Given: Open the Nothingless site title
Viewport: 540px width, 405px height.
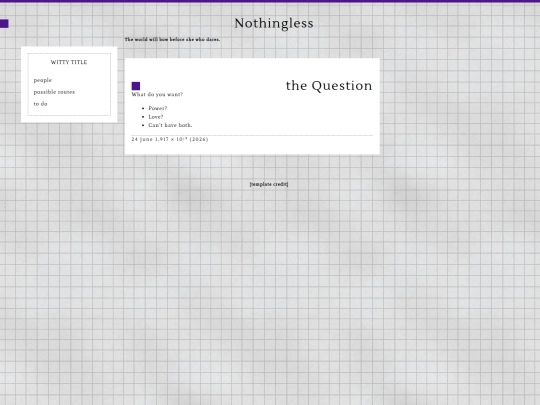Looking at the screenshot, I should pos(274,23).
